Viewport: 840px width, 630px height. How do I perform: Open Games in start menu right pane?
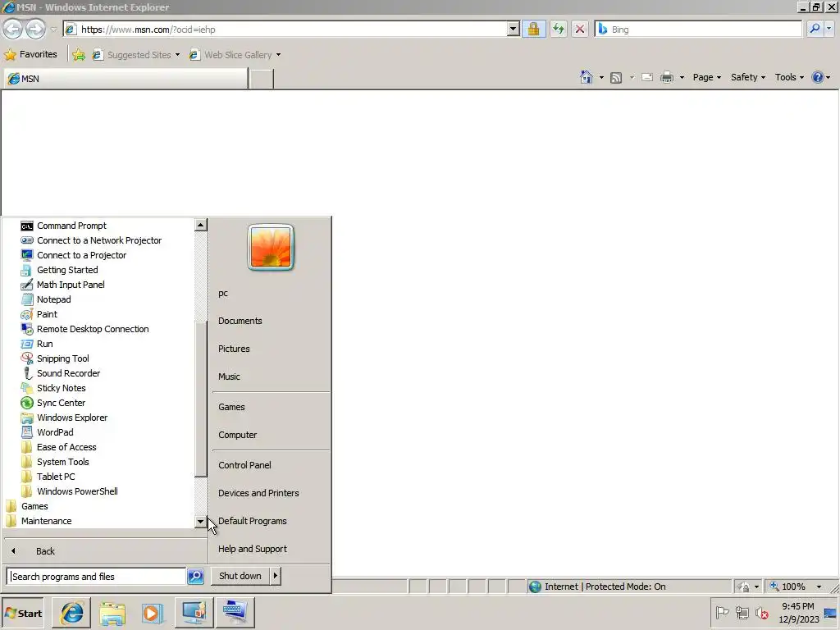pos(231,407)
